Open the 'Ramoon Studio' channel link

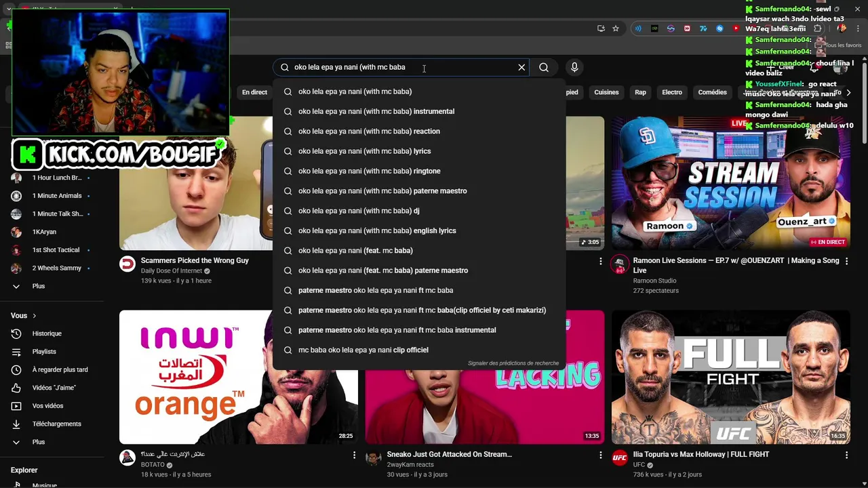(x=655, y=281)
